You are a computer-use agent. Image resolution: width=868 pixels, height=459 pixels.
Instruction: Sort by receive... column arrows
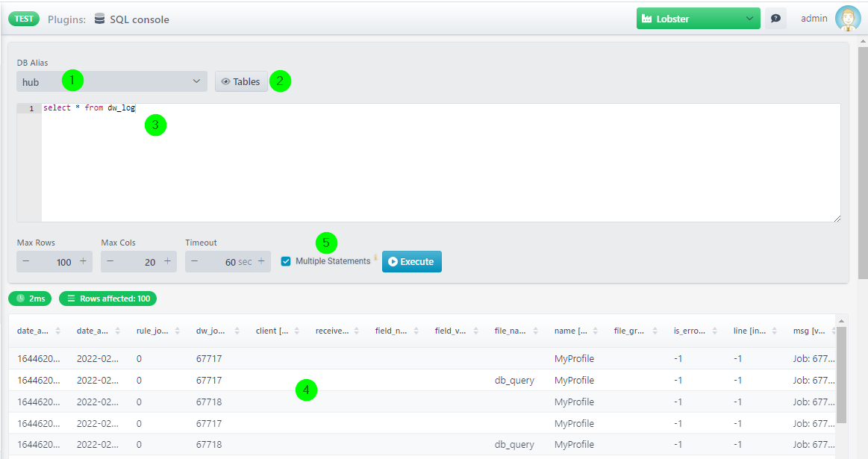[x=357, y=331]
